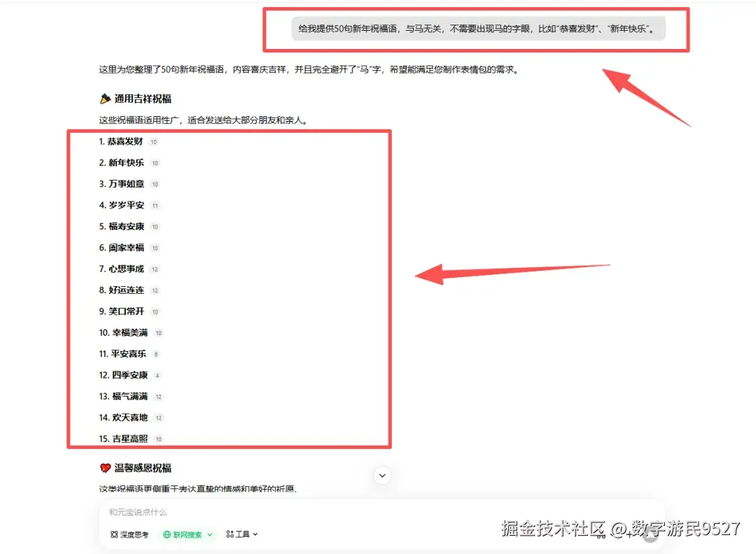Click the circular chevron to scroll down
756x554 pixels.
[382, 475]
